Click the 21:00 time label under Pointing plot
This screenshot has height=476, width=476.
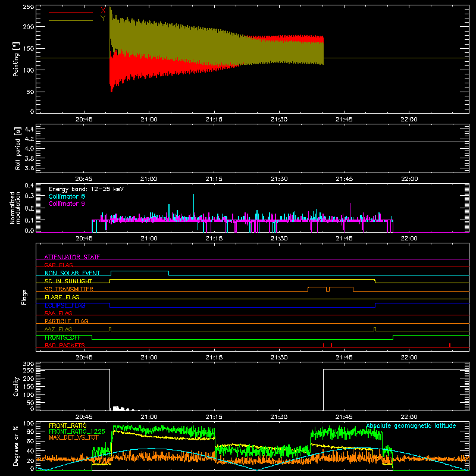pyautogui.click(x=149, y=120)
